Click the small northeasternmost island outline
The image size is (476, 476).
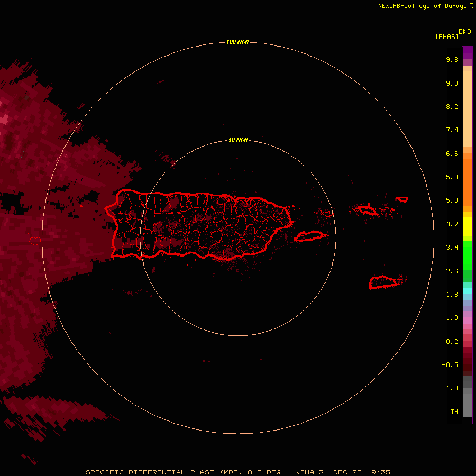402,199
